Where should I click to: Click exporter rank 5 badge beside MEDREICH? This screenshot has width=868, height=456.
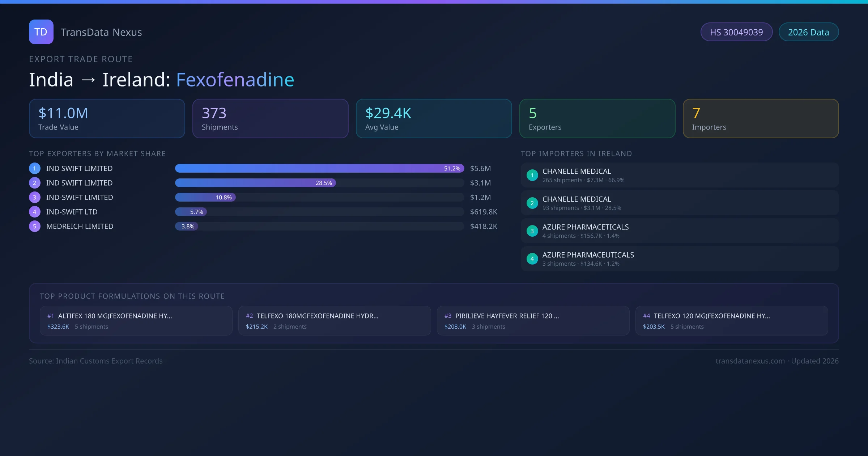(35, 226)
